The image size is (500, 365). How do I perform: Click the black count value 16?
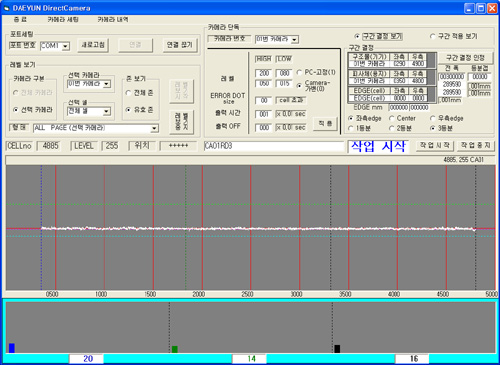click(x=412, y=359)
